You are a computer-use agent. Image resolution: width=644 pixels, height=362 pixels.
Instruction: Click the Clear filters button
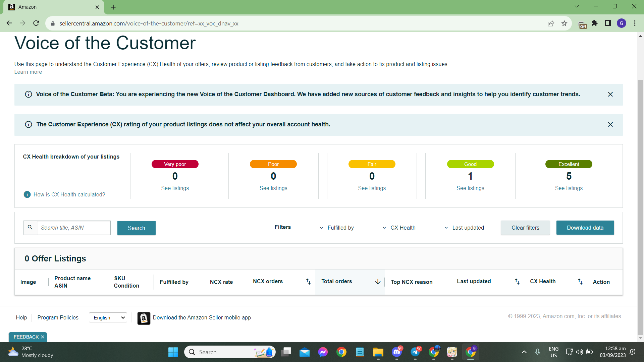(525, 228)
